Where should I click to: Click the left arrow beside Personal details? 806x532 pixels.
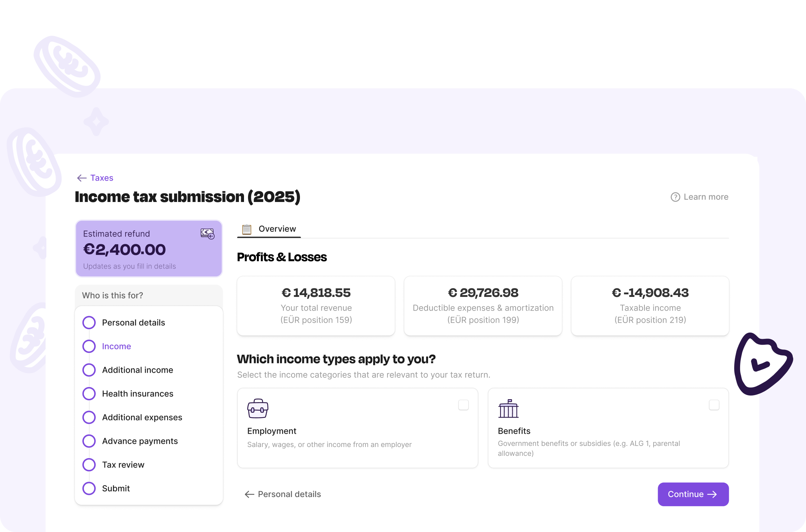(250, 494)
